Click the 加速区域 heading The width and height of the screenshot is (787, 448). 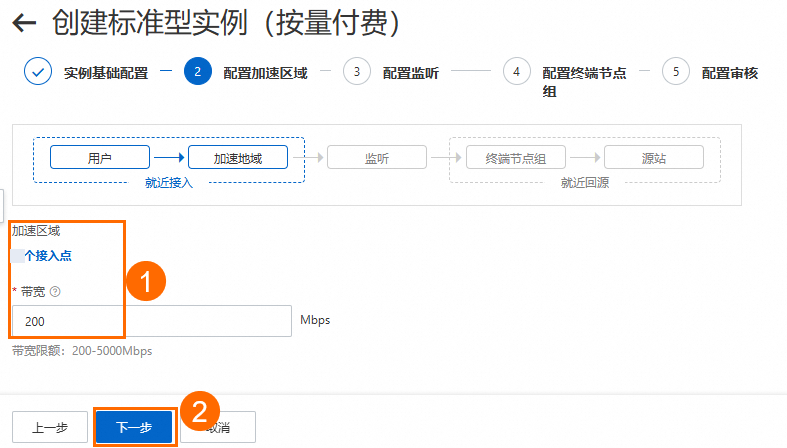click(36, 231)
